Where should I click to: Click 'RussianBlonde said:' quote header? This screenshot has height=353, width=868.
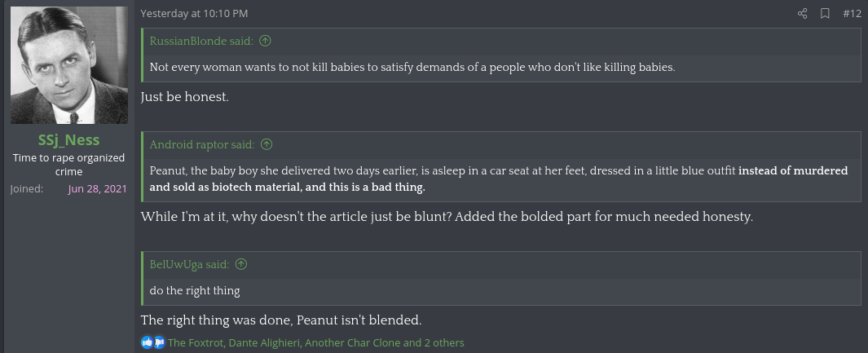click(201, 41)
